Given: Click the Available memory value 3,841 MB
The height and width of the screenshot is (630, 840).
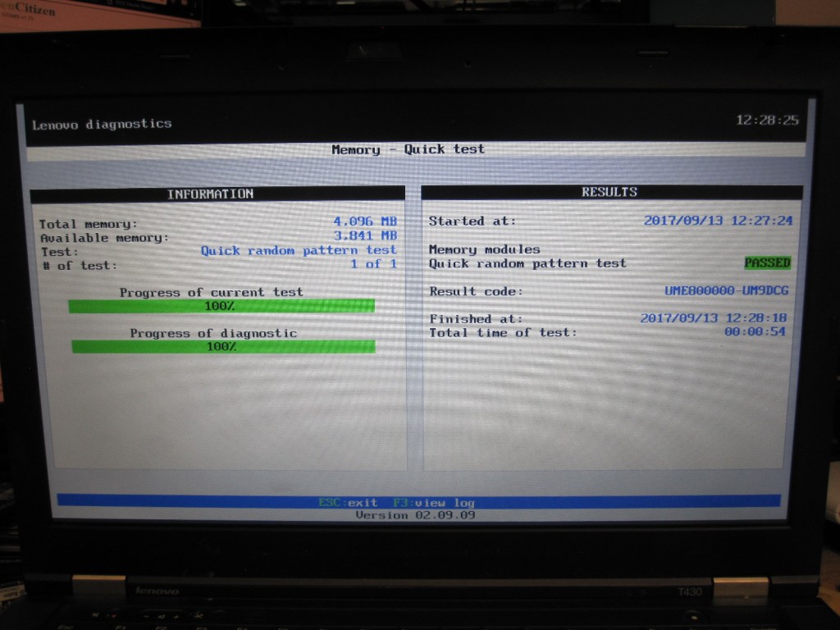Looking at the screenshot, I should coord(365,235).
